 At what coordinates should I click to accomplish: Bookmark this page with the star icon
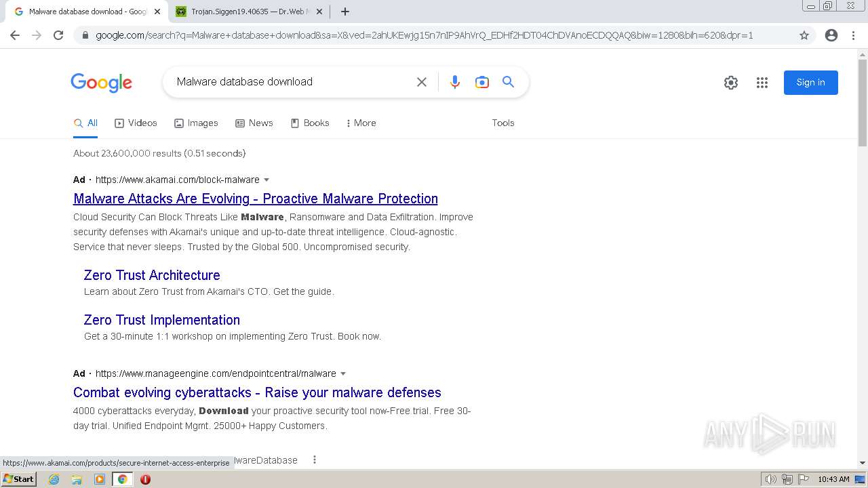pos(804,35)
